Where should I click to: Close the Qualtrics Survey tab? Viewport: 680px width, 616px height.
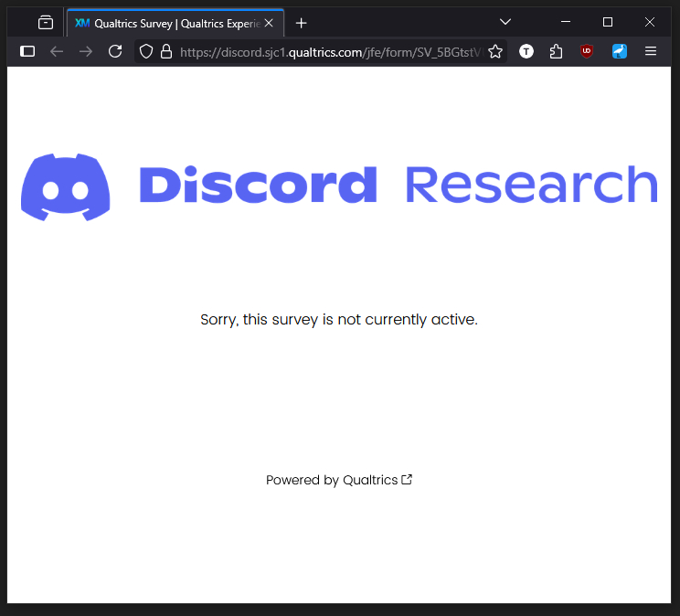(x=269, y=23)
